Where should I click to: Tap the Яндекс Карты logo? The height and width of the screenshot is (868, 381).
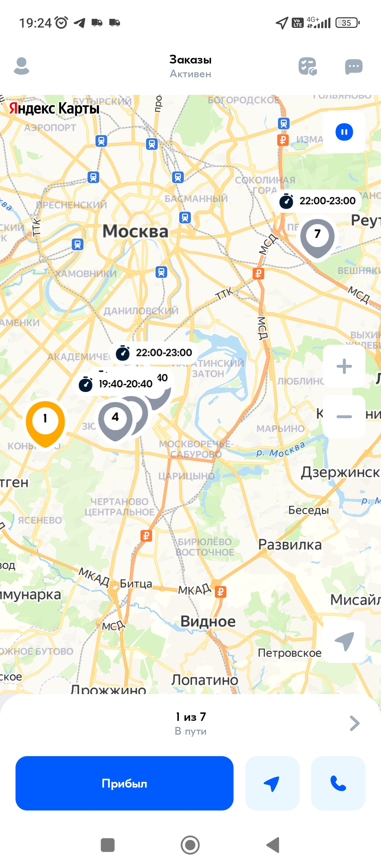click(x=54, y=108)
